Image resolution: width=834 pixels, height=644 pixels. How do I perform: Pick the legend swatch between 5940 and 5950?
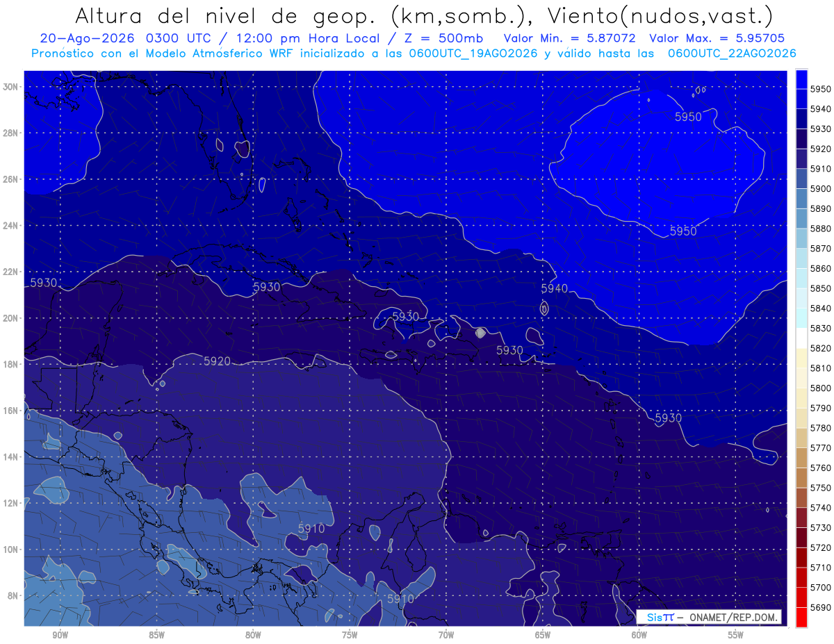point(801,99)
